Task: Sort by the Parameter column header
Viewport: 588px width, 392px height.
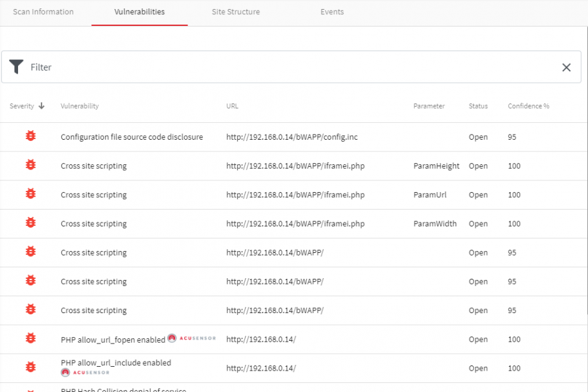Action: [429, 106]
